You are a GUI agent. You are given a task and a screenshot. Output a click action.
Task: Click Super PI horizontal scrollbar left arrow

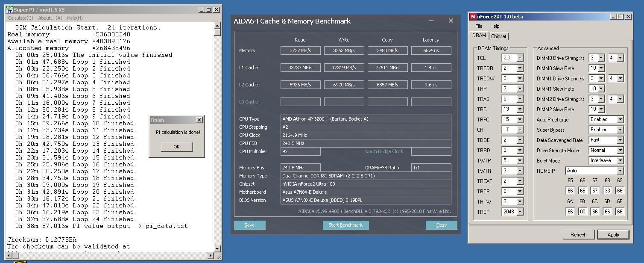pos(9,256)
